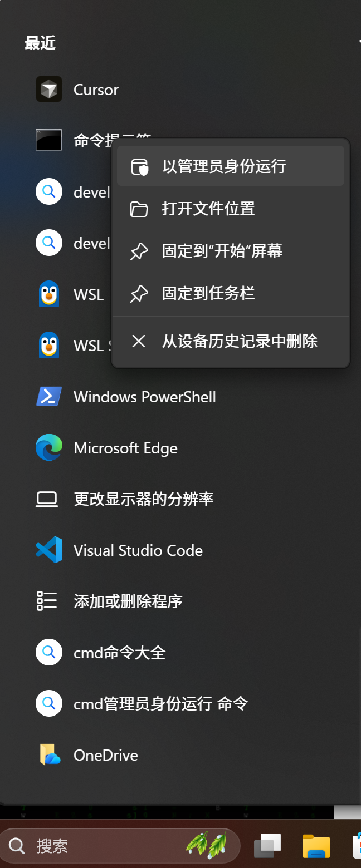Open Task View from the taskbar
The height and width of the screenshot is (868, 361).
pos(267,845)
